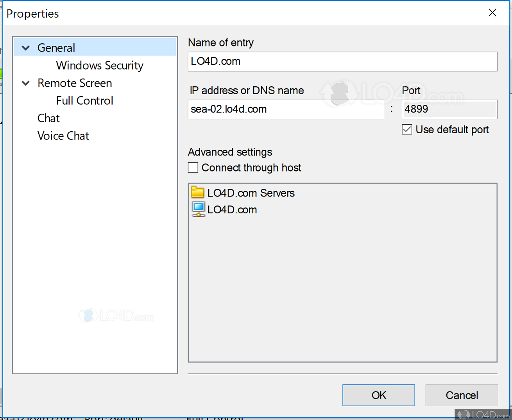Uncheck the Use default port checkbox
The image size is (512, 420).
[407, 129]
